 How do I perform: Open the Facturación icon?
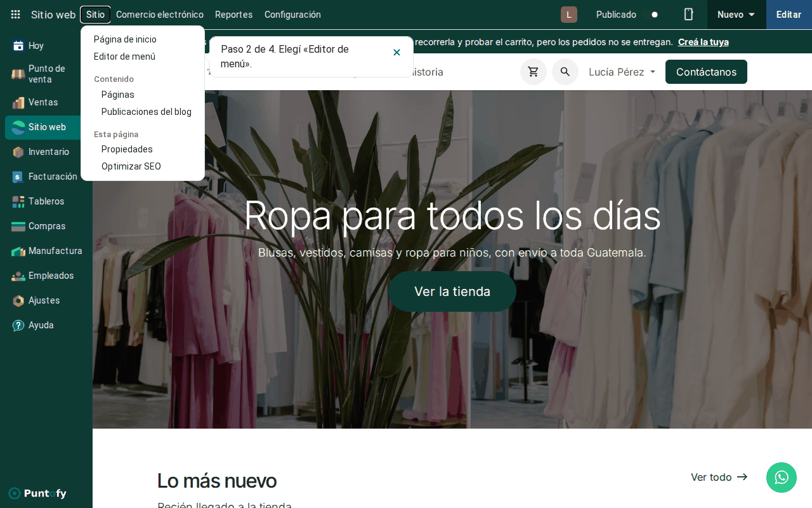click(18, 177)
